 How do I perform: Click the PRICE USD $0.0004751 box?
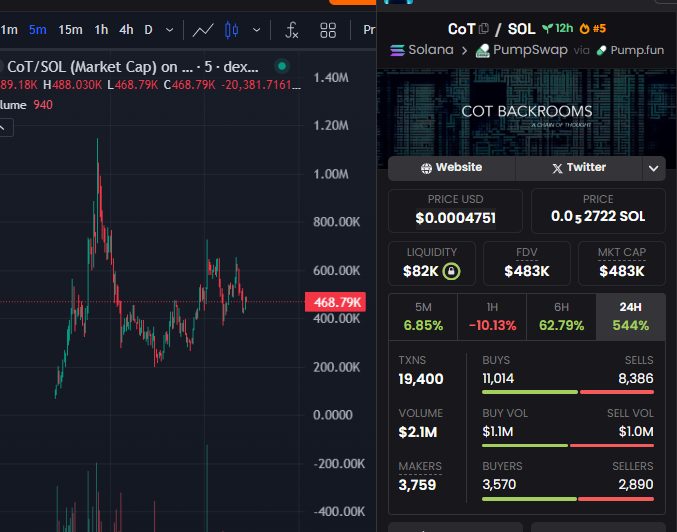click(456, 211)
